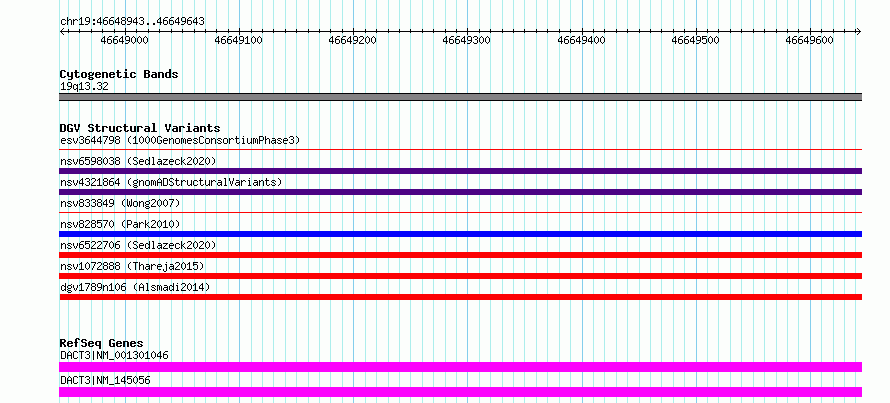The image size is (890, 403).
Task: Click the magenta bar for DACT3|NM_145056
Action: click(461, 392)
